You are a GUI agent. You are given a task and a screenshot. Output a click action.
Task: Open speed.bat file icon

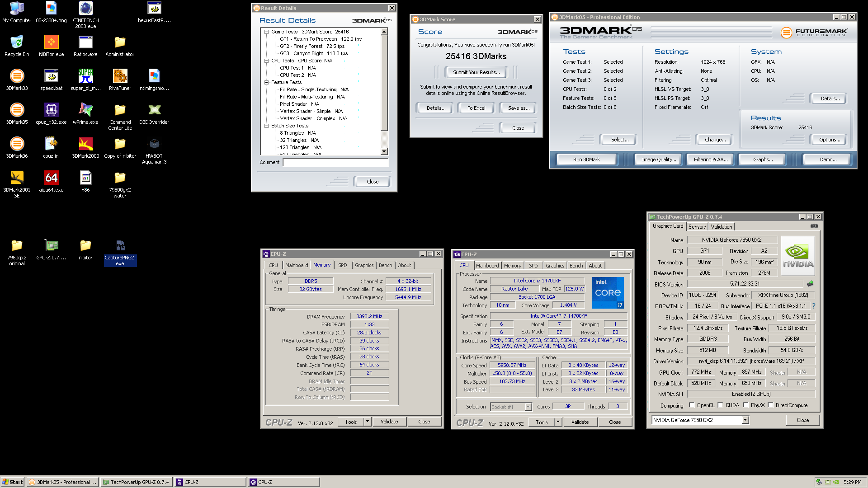(51, 80)
